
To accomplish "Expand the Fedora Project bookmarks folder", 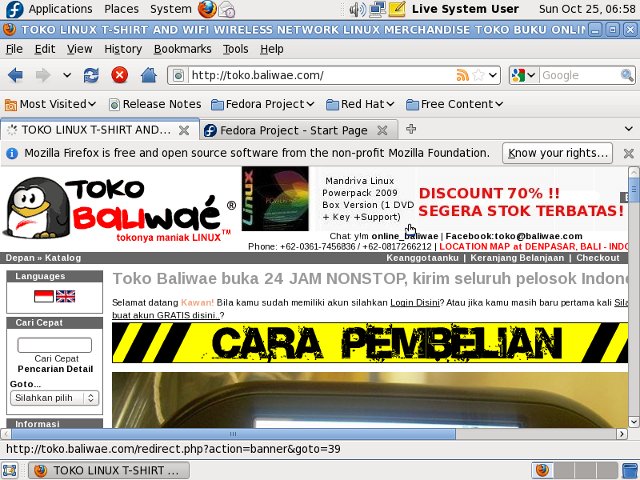I will point(262,104).
